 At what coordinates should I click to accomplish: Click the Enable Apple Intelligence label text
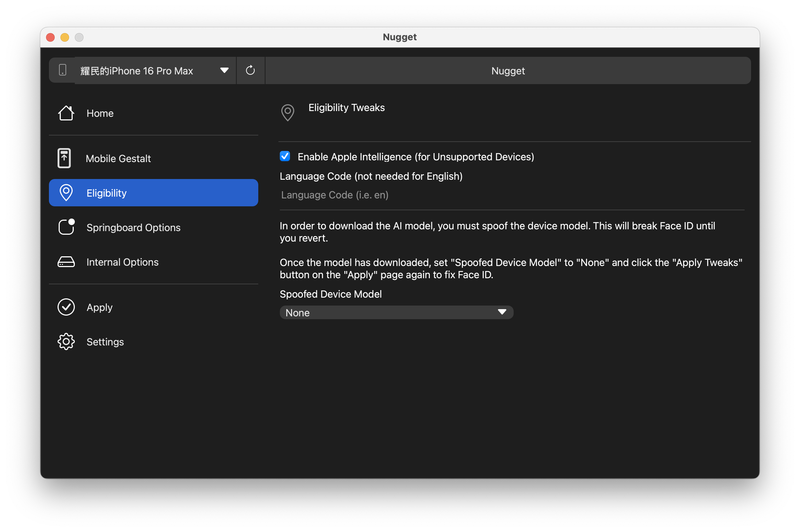pos(416,157)
